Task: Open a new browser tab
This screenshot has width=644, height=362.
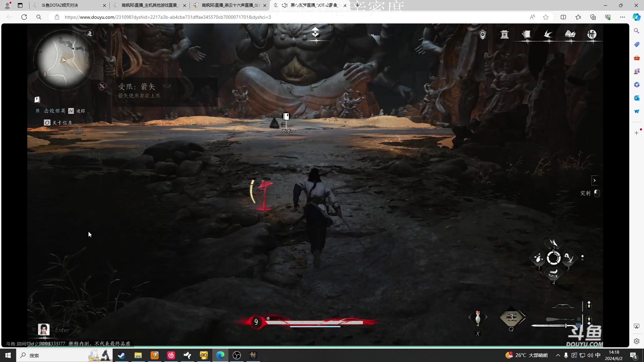Action: click(358, 5)
